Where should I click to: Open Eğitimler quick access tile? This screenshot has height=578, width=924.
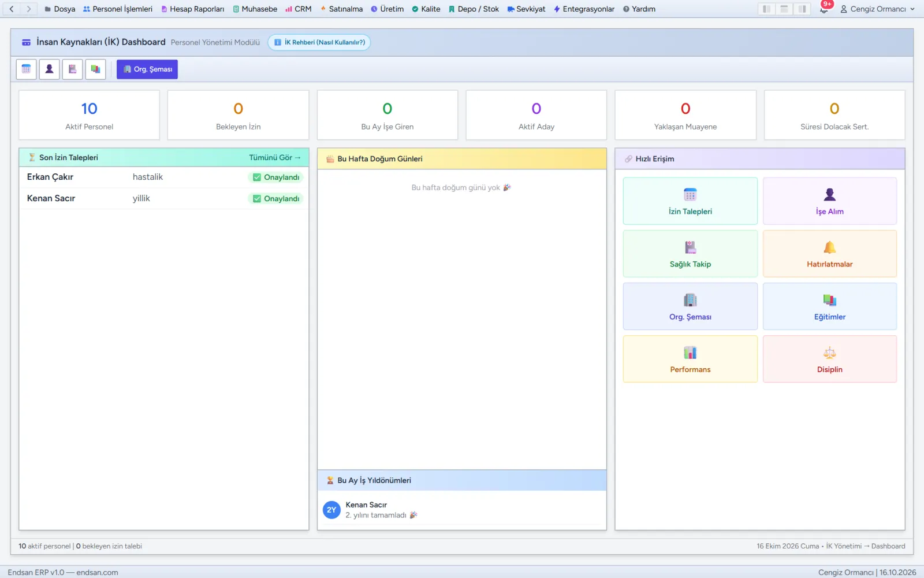pyautogui.click(x=830, y=306)
